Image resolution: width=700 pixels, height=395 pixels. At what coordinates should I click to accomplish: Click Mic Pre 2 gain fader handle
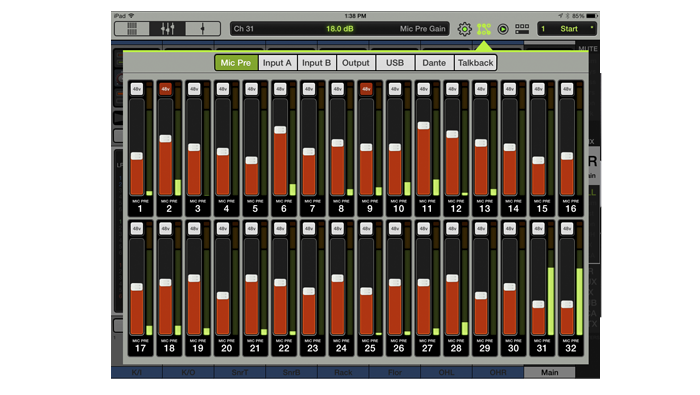click(x=165, y=139)
